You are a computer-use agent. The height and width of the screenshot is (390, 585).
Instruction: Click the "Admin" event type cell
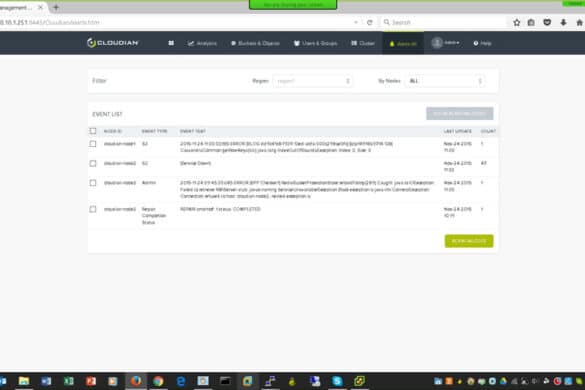point(149,183)
